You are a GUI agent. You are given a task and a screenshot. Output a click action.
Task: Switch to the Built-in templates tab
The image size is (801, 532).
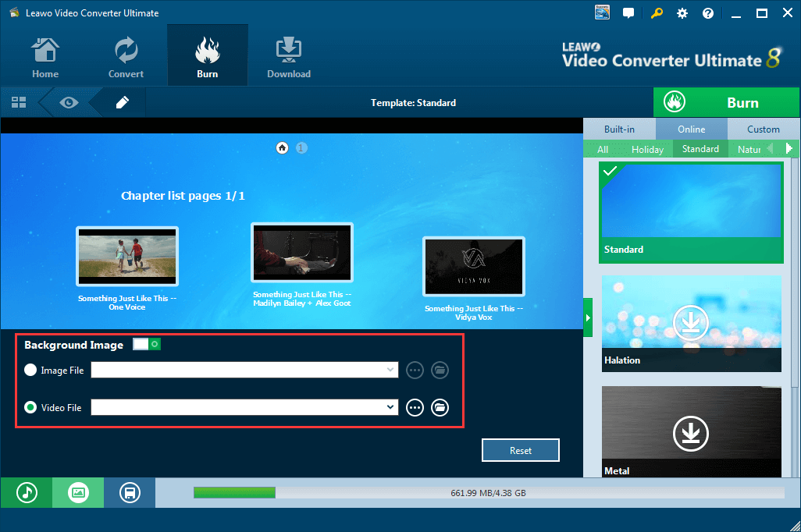619,129
